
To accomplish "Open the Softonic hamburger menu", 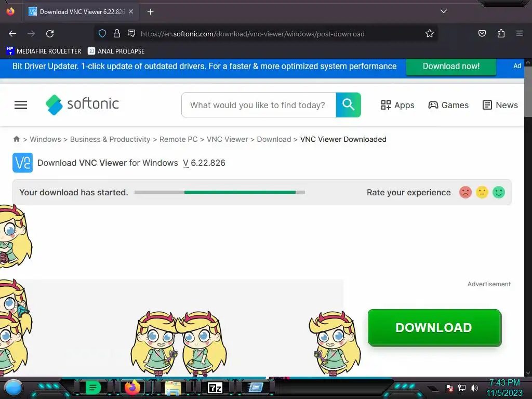I will click(x=21, y=105).
